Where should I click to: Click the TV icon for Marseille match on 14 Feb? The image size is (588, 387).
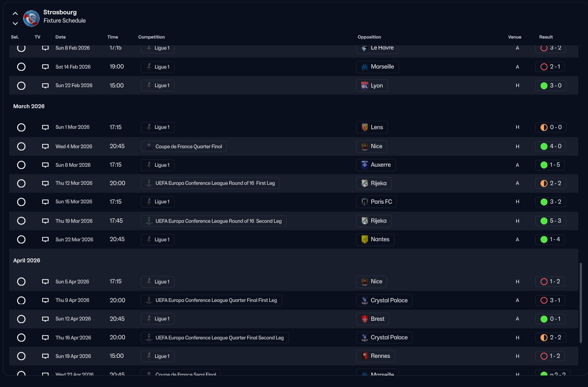pyautogui.click(x=45, y=67)
